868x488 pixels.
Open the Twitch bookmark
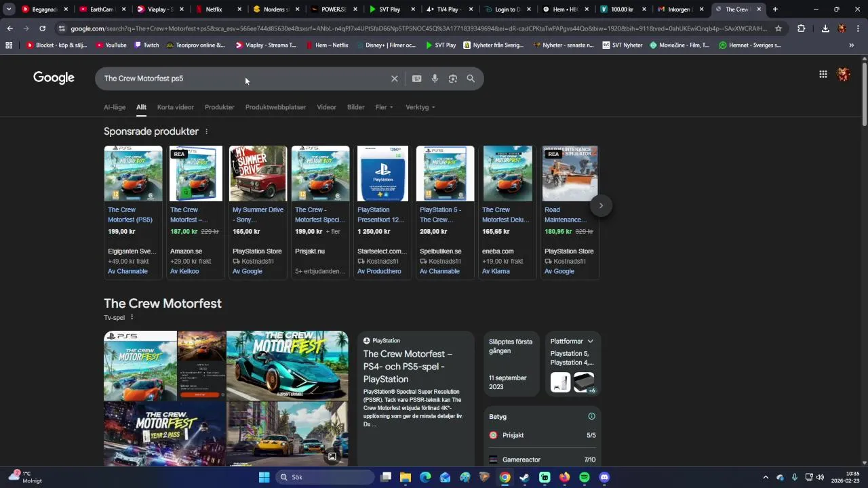pos(146,45)
